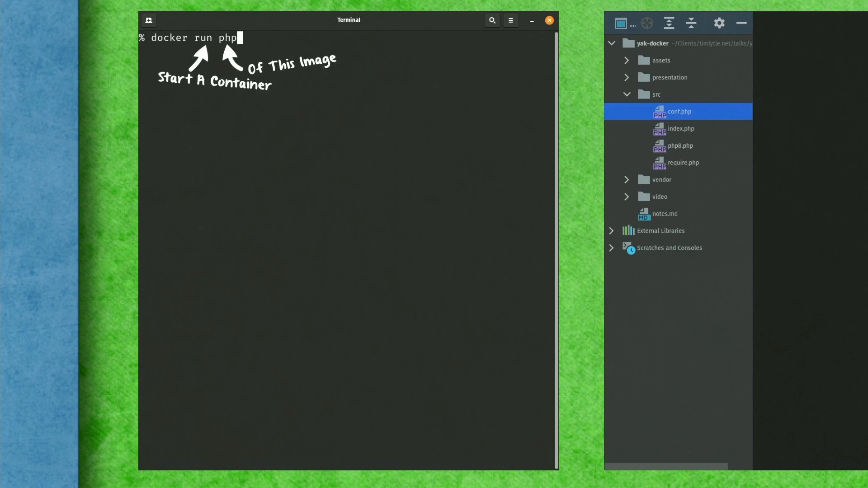Expand the presentation folder in sidebar
This screenshot has height=488, width=868.
point(627,77)
